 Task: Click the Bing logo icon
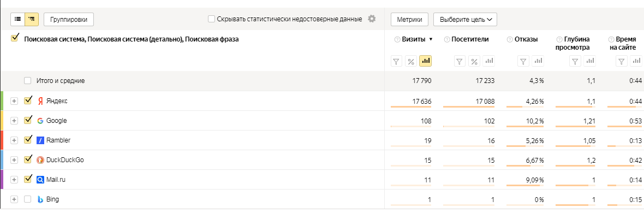click(40, 199)
